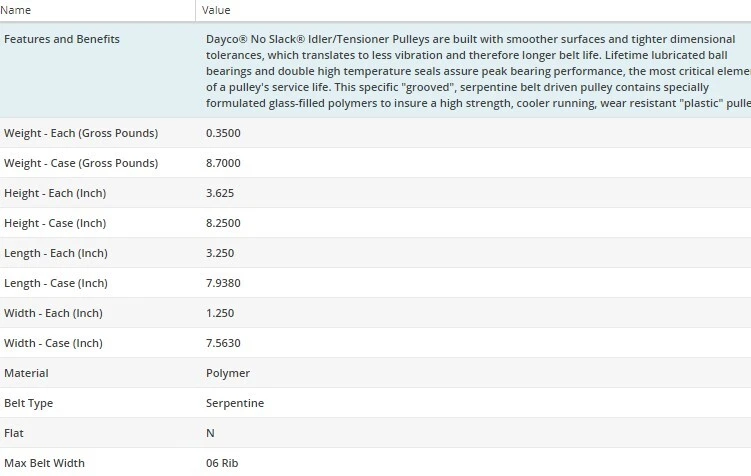Click the 7.5630 case width value
Image resolution: width=751 pixels, height=476 pixels.
click(x=223, y=343)
